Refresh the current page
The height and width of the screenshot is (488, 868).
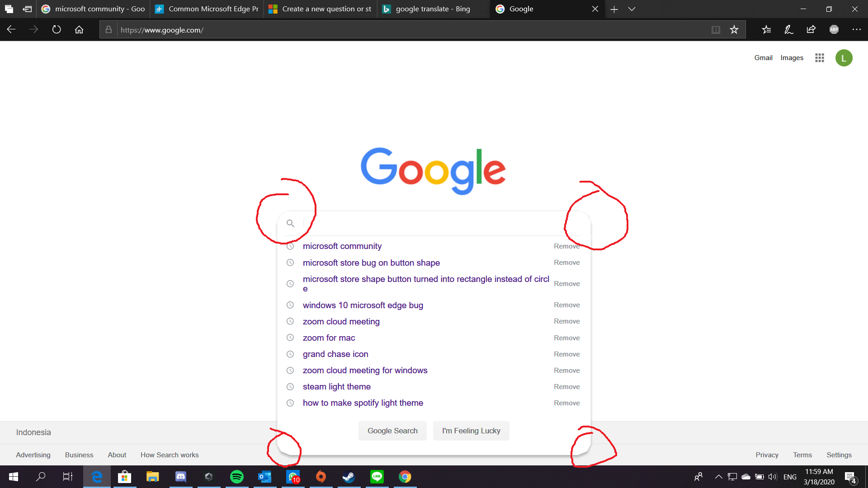coord(57,30)
